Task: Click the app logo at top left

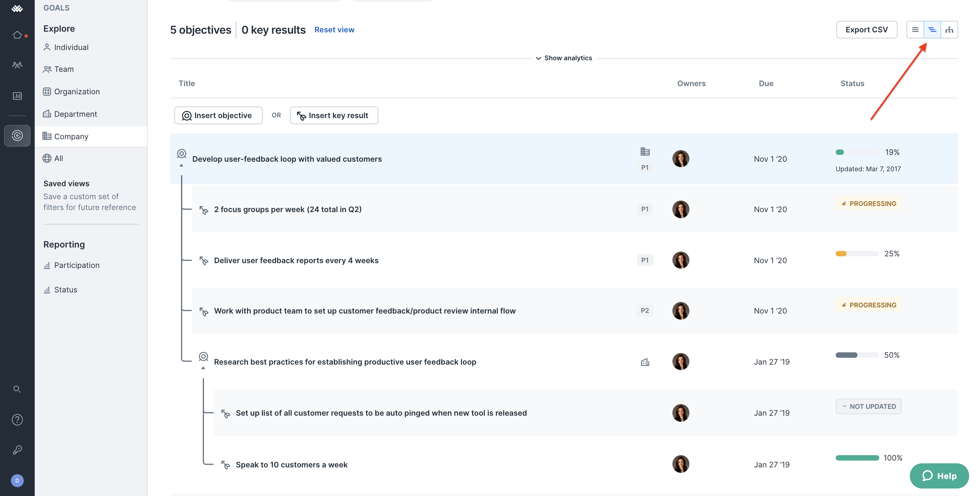Action: (x=17, y=9)
